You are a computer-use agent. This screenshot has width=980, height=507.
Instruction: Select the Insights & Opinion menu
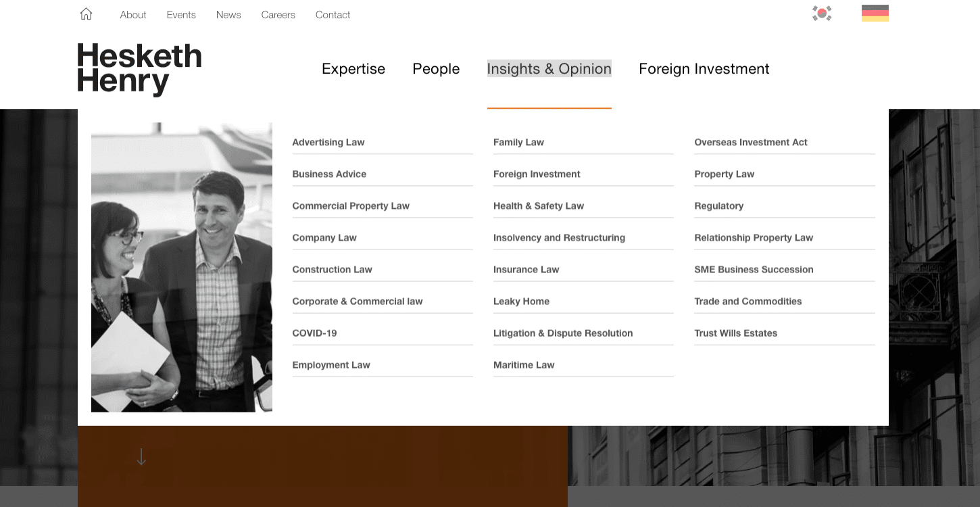point(549,69)
